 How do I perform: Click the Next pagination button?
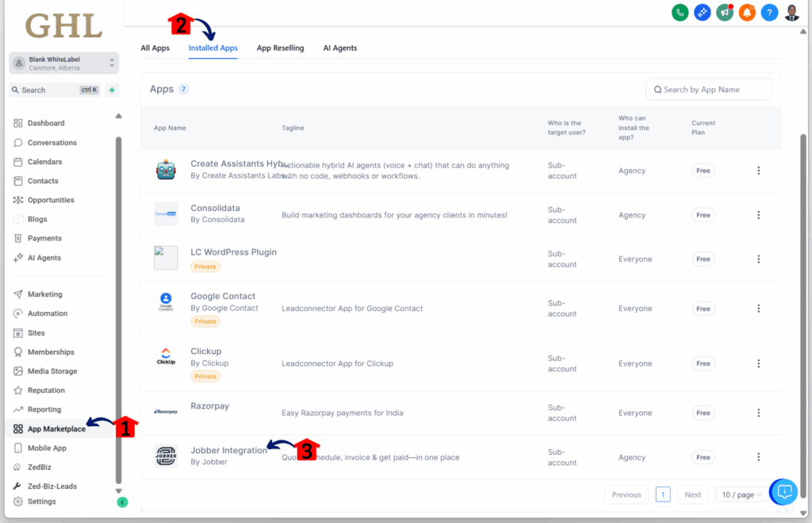click(692, 494)
